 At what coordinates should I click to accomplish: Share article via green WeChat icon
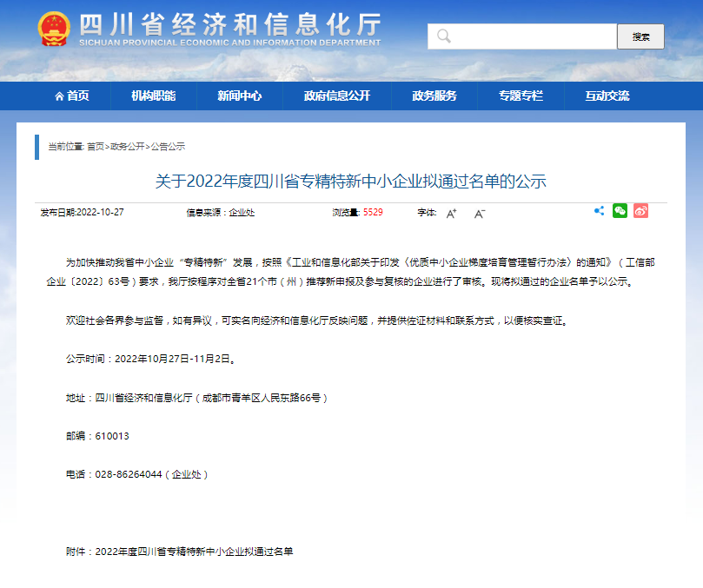(x=620, y=211)
